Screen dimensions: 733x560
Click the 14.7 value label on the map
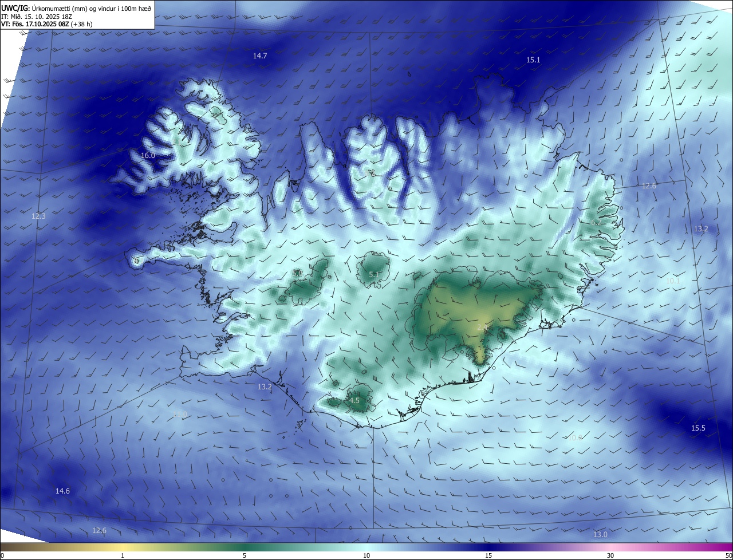pyautogui.click(x=260, y=56)
